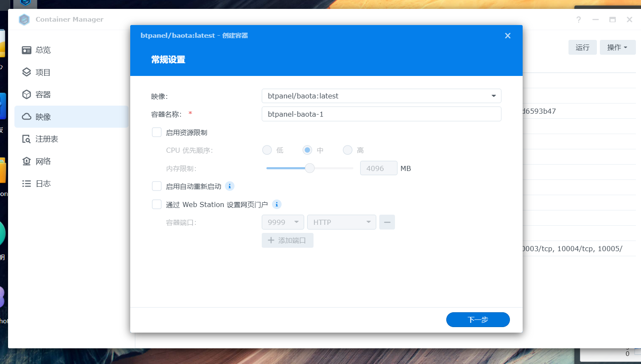Select CPU priority 高 radio button
Image resolution: width=641 pixels, height=364 pixels.
click(347, 150)
